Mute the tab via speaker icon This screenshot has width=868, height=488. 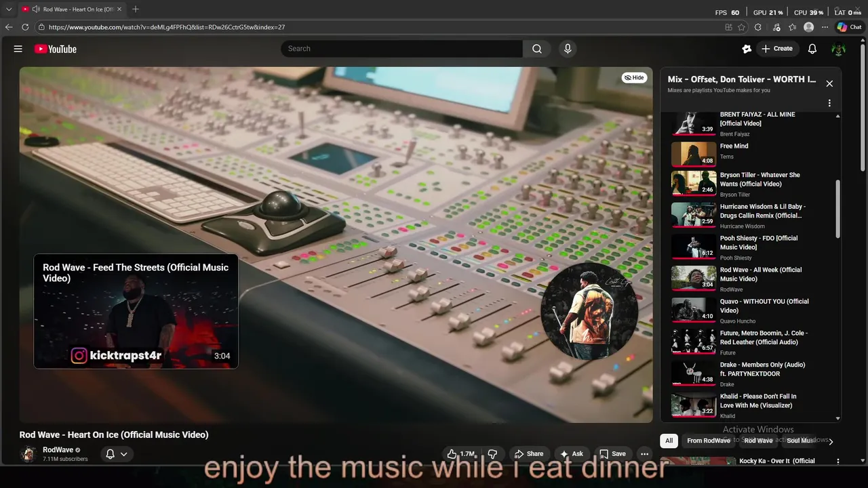(35, 9)
